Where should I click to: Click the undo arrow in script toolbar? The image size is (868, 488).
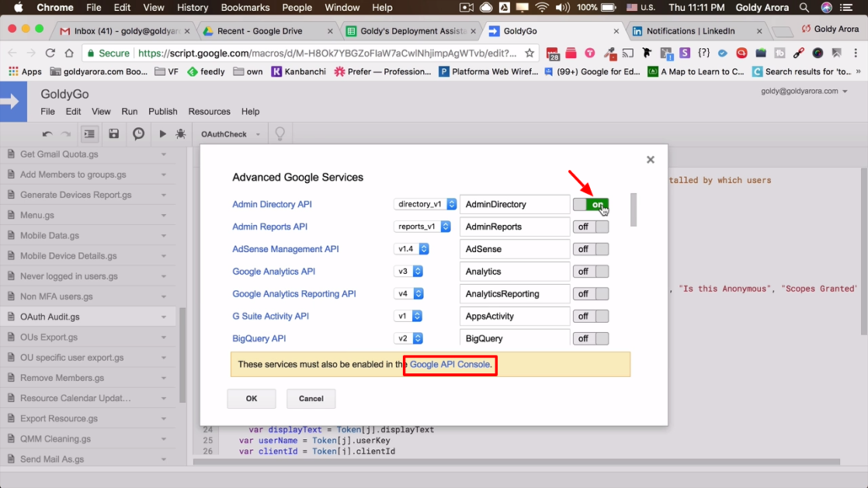tap(47, 134)
